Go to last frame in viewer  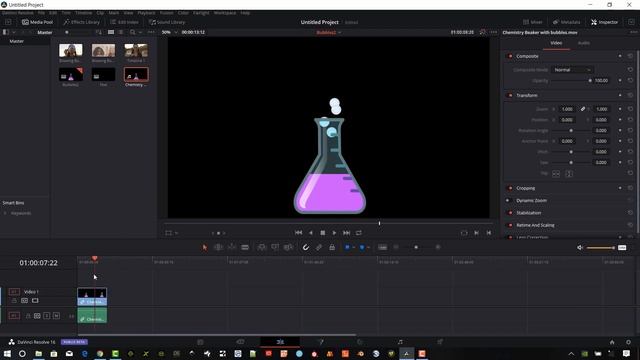tap(346, 233)
